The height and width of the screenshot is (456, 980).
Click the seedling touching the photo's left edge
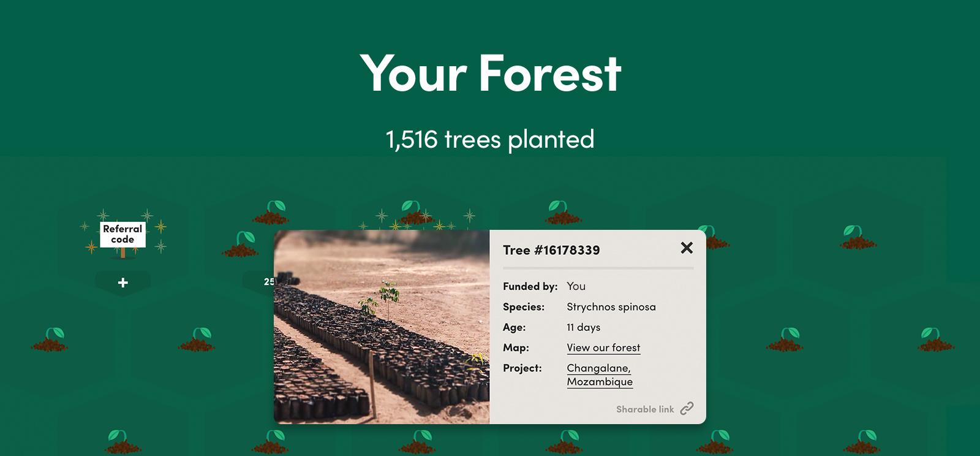240,245
